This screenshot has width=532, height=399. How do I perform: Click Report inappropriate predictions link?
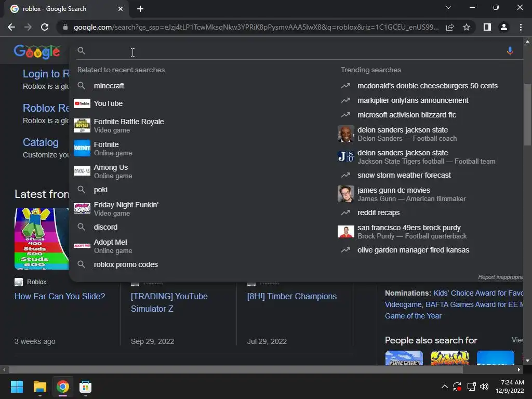coord(500,277)
